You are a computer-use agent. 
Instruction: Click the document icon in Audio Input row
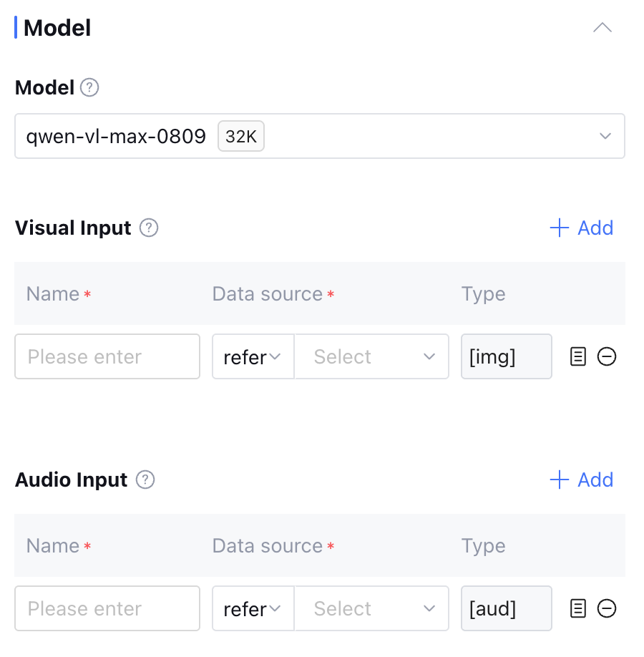coord(578,608)
